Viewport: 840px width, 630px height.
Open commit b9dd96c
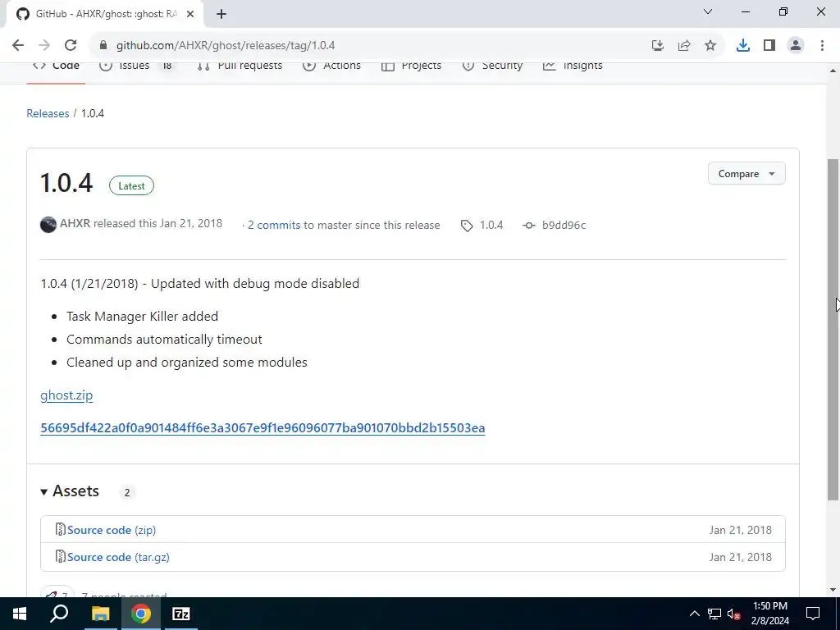pos(564,226)
